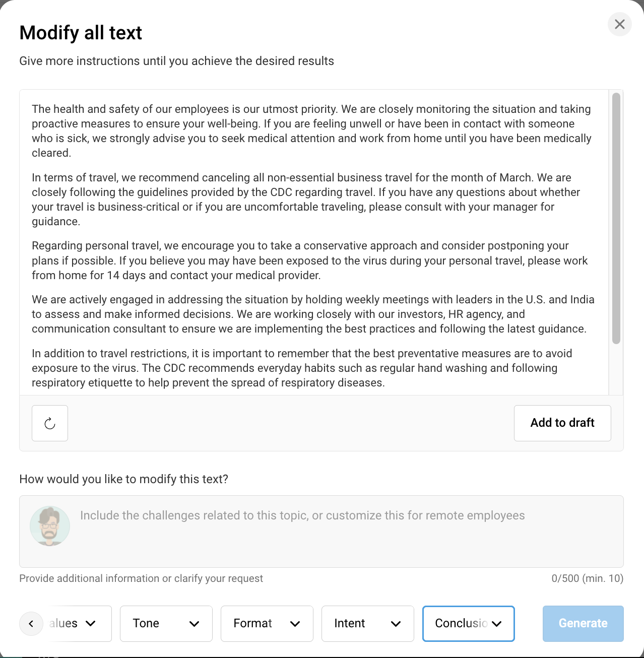This screenshot has height=658, width=644.
Task: Place cursor in the health and safety paragraph
Action: pos(302,131)
